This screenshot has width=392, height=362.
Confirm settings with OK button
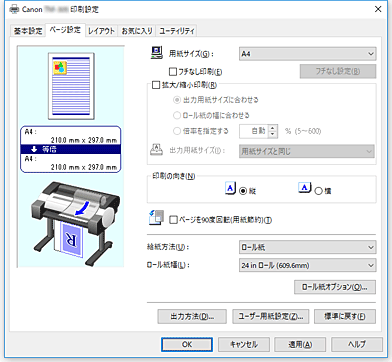coord(187,344)
